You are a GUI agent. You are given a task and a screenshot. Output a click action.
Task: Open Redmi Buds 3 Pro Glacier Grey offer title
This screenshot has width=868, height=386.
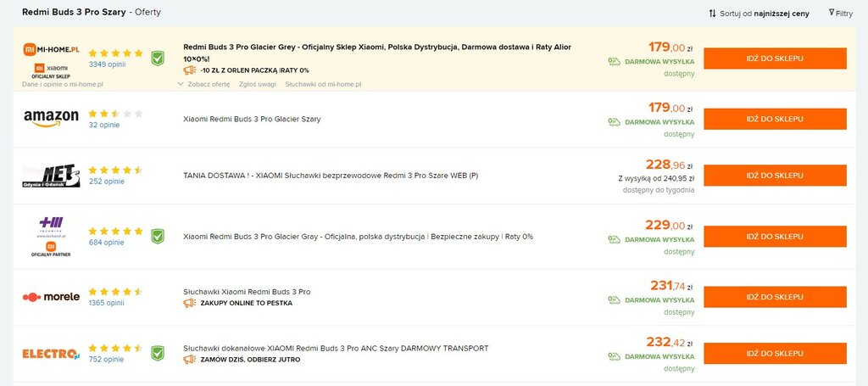point(377,53)
